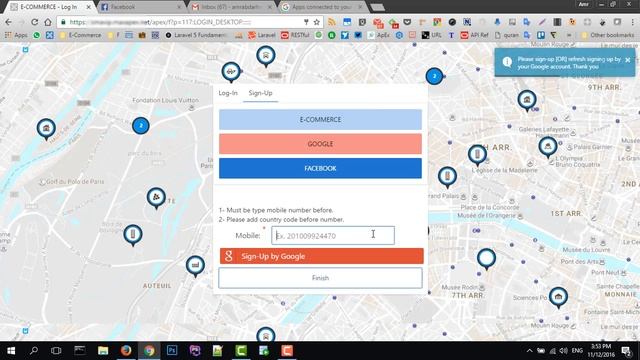Open the RESTful bookmark

pos(295,35)
